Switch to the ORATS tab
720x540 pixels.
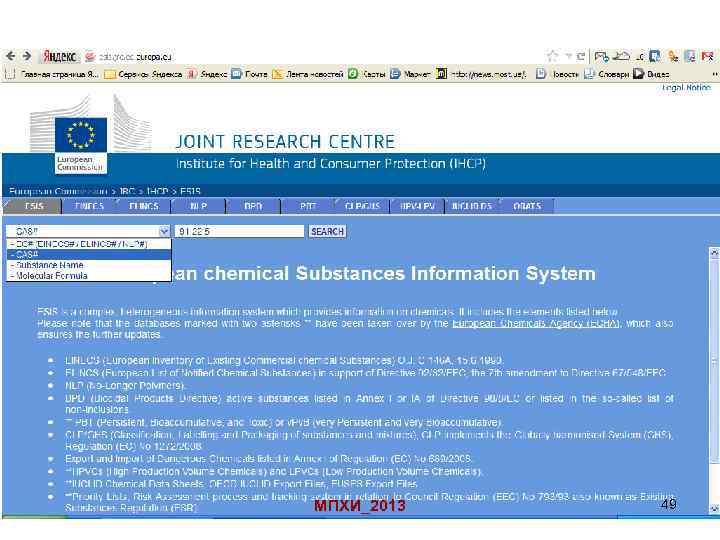(x=527, y=206)
